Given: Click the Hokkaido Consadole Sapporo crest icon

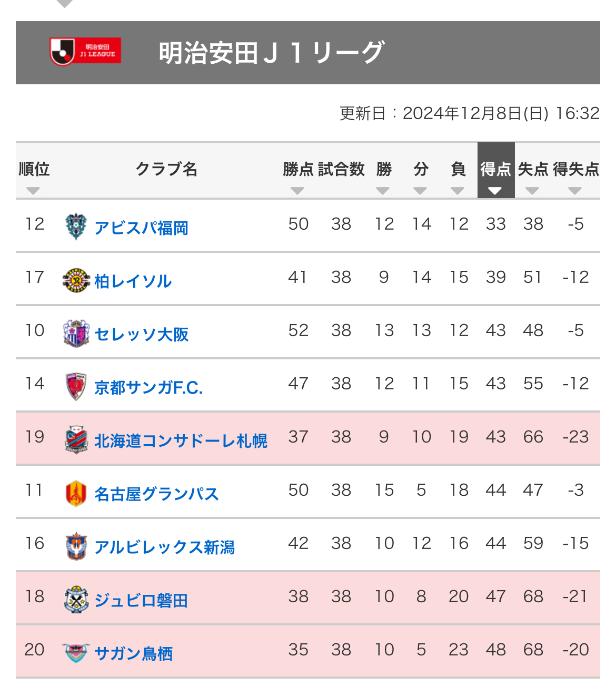Looking at the screenshot, I should pos(76,439).
